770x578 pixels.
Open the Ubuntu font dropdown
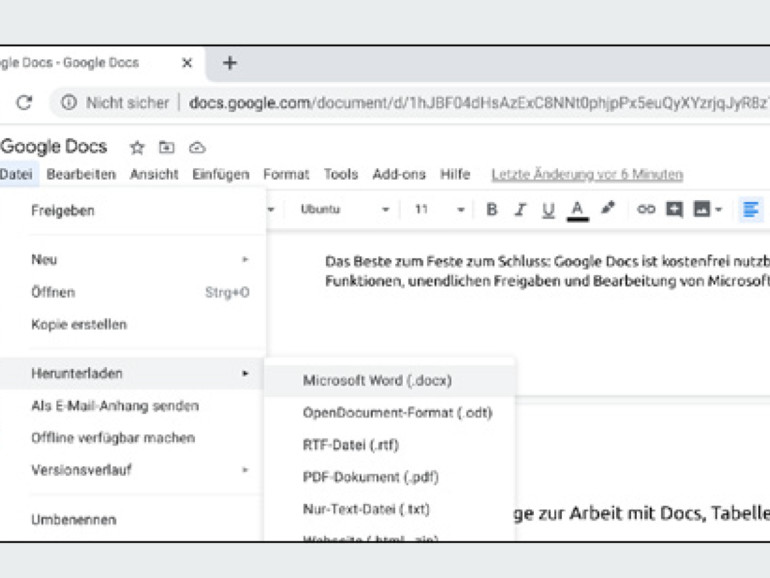[x=345, y=210]
